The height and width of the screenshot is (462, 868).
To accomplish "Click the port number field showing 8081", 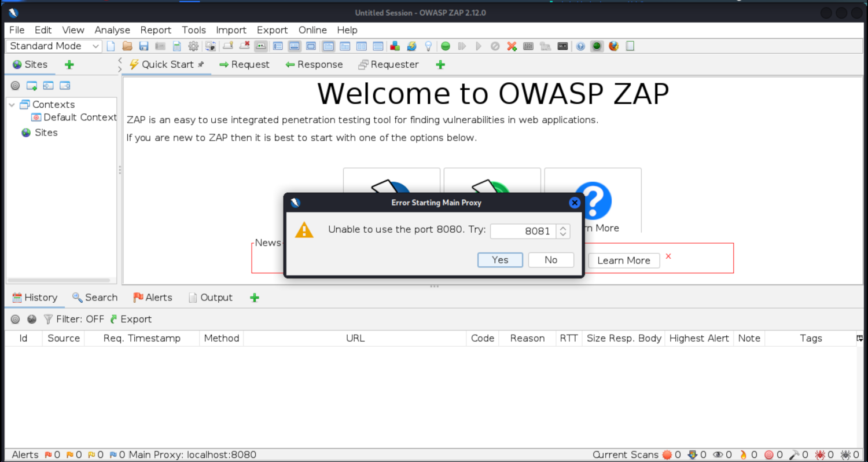I will (523, 231).
